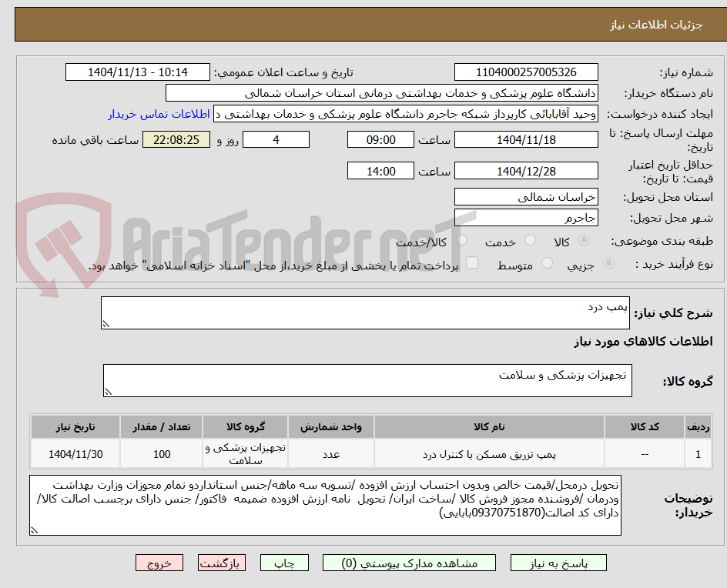
Task: Click the unit cell عدد
Action: coord(331,454)
